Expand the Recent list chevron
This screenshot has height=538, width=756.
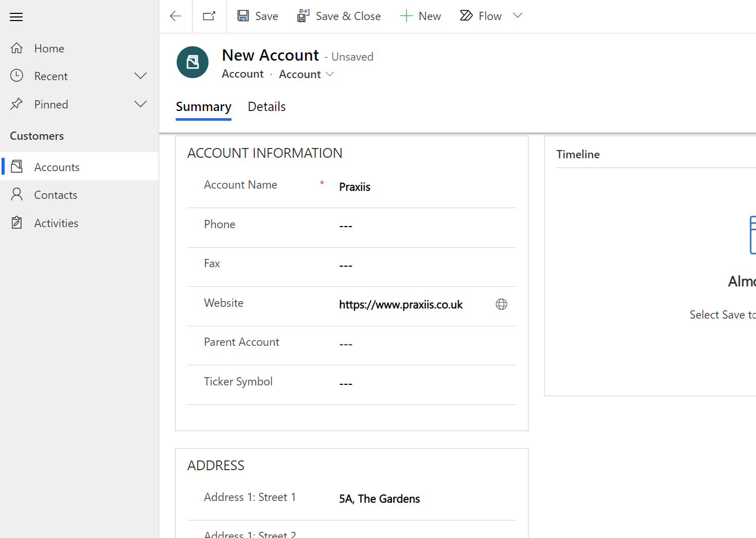click(x=140, y=76)
